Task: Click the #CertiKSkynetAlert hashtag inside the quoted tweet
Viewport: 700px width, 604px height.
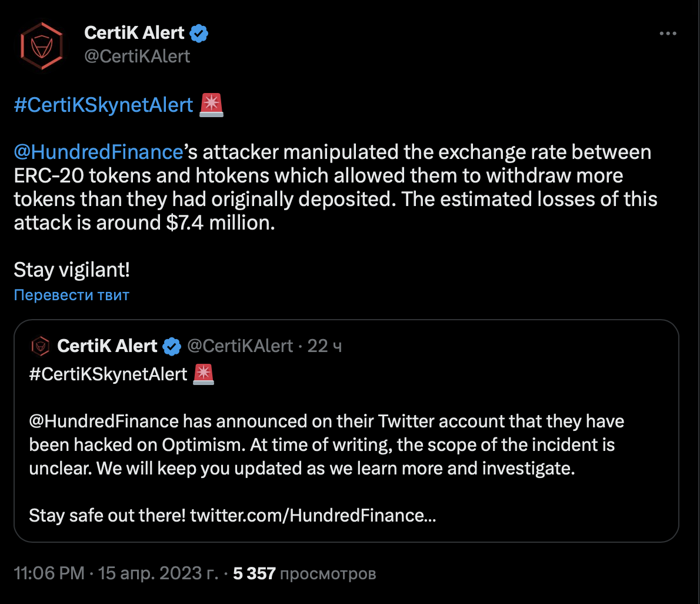Action: click(x=108, y=374)
